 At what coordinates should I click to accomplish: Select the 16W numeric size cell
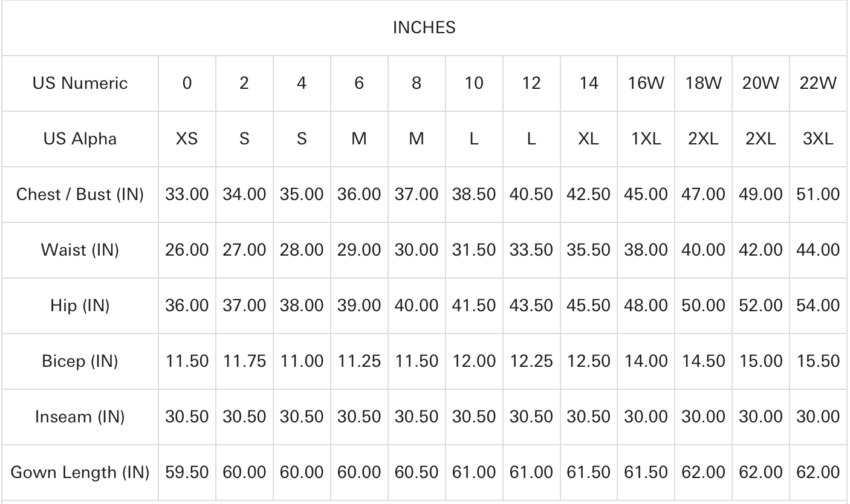(646, 83)
